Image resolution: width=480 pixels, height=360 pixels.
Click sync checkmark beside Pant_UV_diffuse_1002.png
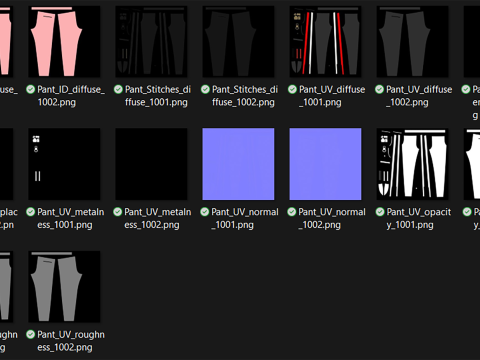(379, 89)
